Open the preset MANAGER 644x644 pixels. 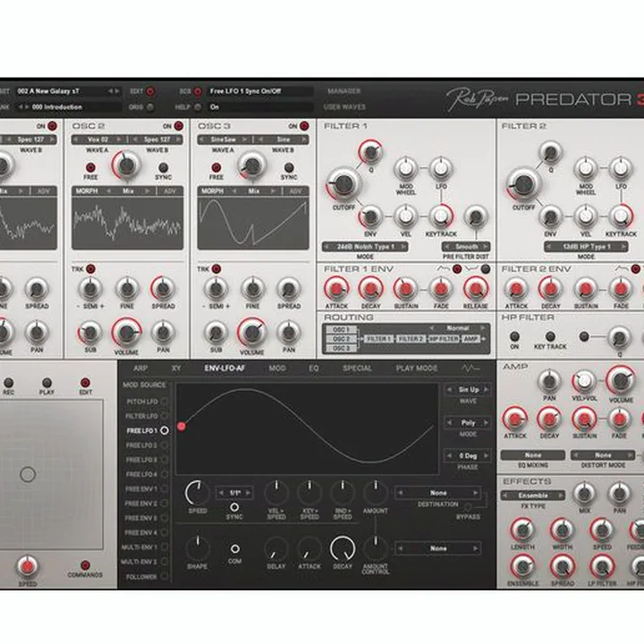(x=344, y=91)
